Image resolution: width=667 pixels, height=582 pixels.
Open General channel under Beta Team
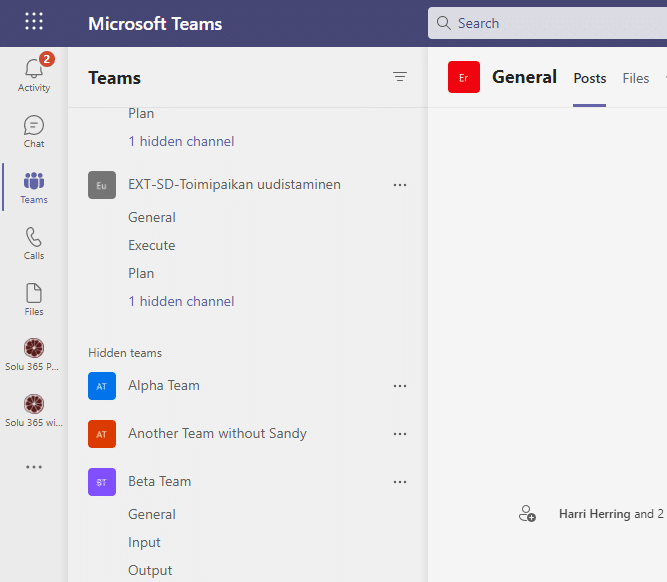point(152,514)
